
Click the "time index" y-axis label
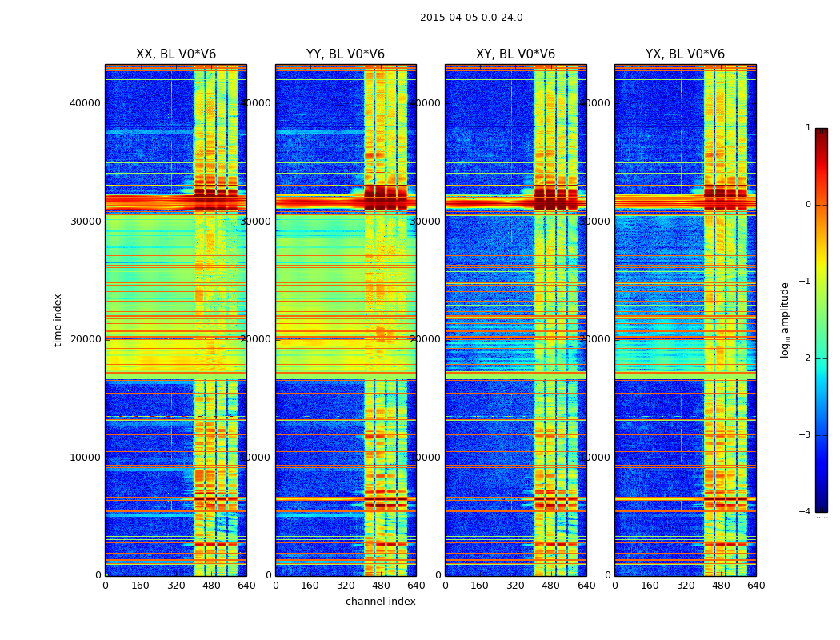tap(58, 319)
